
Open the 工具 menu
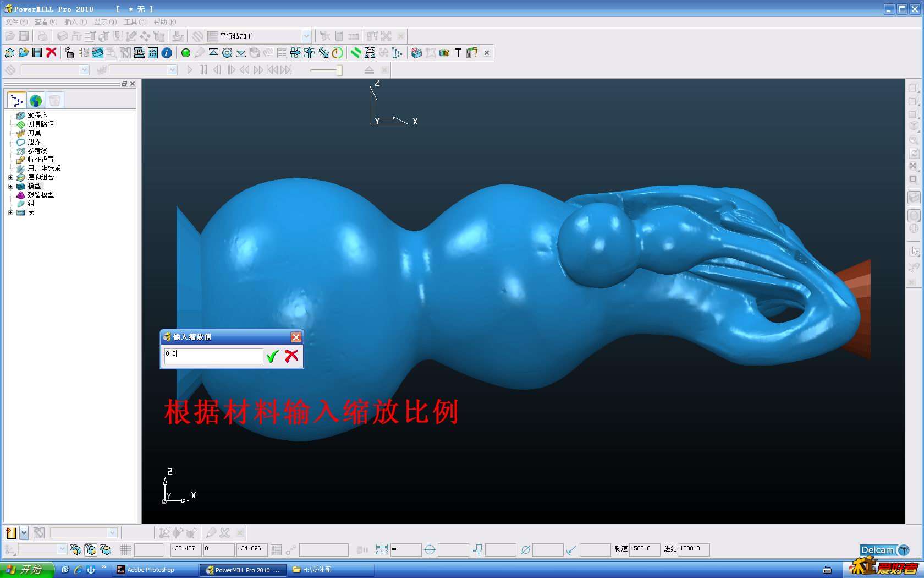[135, 22]
